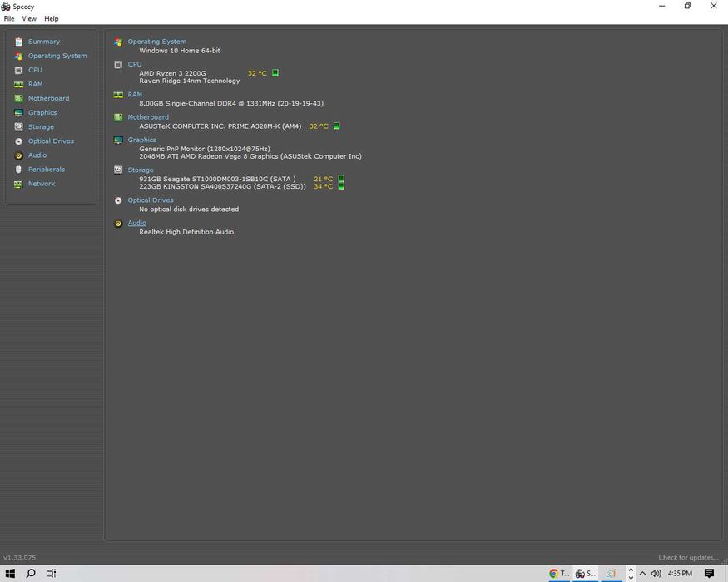This screenshot has height=582, width=728.
Task: Click the Operating System Windows flag sidebar icon
Action: [x=18, y=57]
